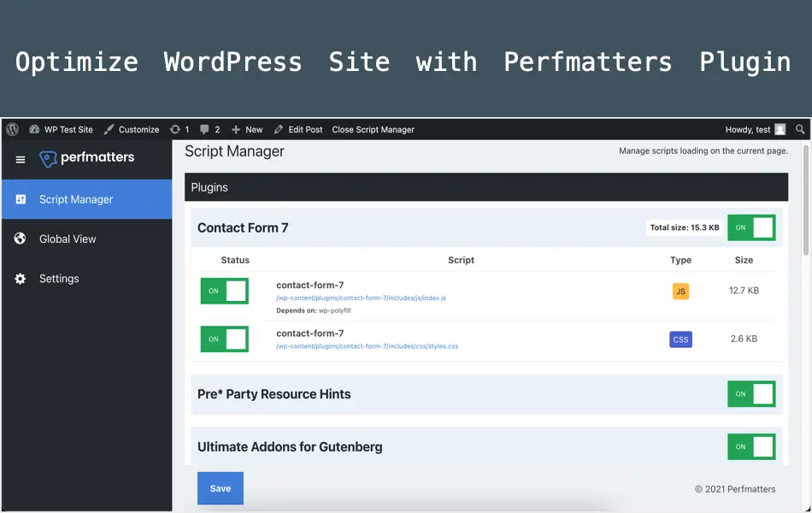Click the WordPress logo in admin bar
Viewport: 812px width, 513px height.
(13, 130)
